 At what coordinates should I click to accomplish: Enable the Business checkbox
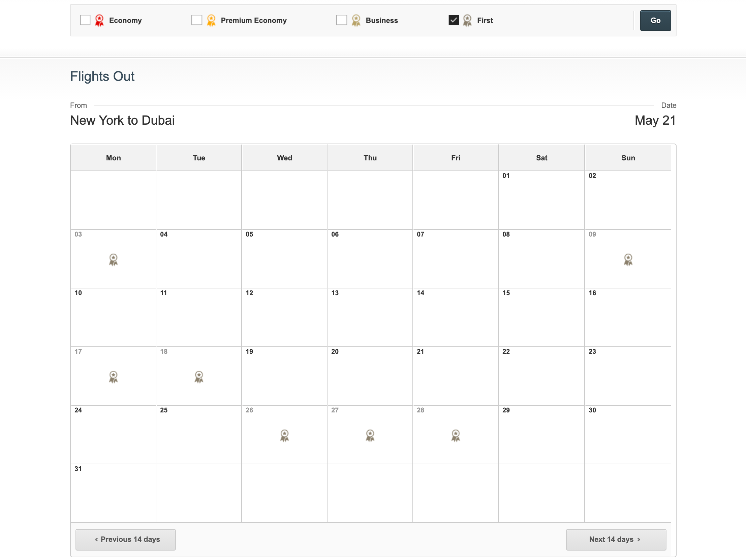pyautogui.click(x=342, y=20)
